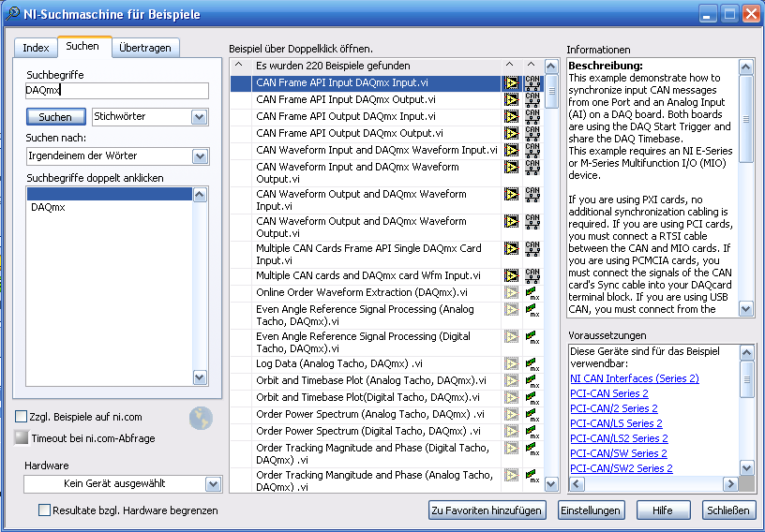The width and height of the screenshot is (765, 532).
Task: Open the PCI-CAN Series 2 link
Action: [608, 393]
